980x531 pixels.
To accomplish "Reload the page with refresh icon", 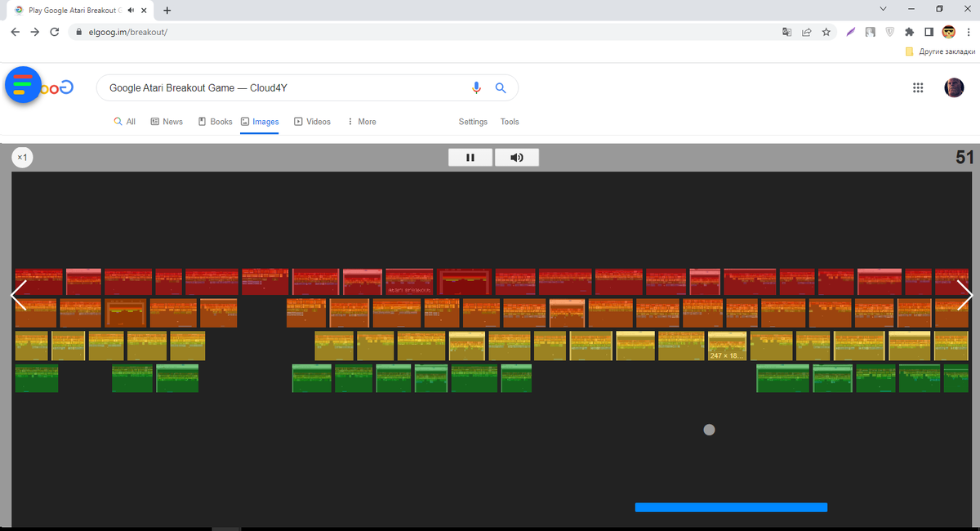I will tap(55, 32).
